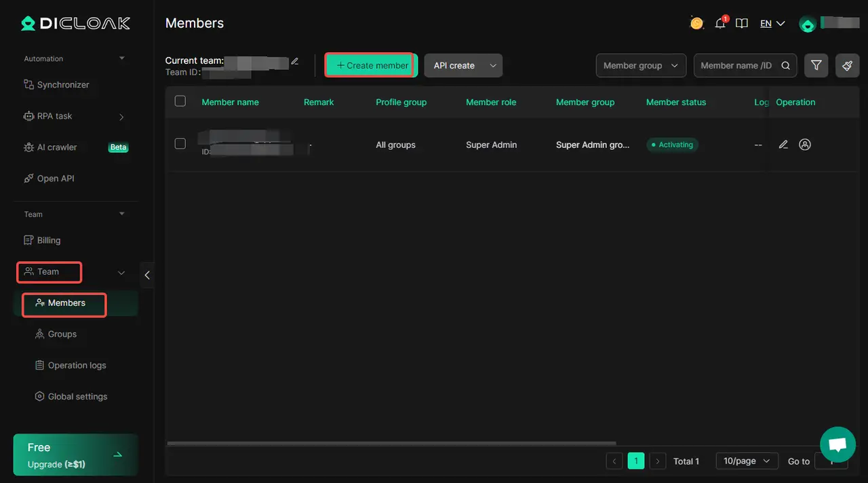Click the notification bell icon

(x=720, y=24)
